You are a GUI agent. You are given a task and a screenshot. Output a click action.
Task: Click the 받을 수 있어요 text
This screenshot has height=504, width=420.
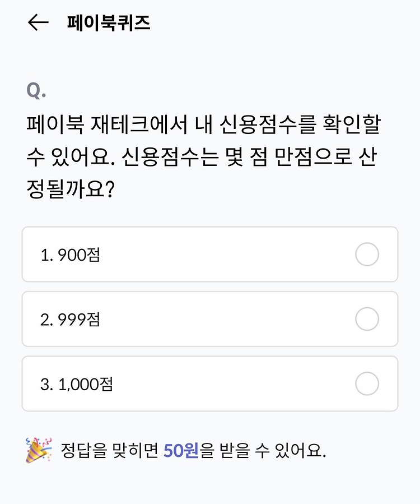[x=272, y=450]
